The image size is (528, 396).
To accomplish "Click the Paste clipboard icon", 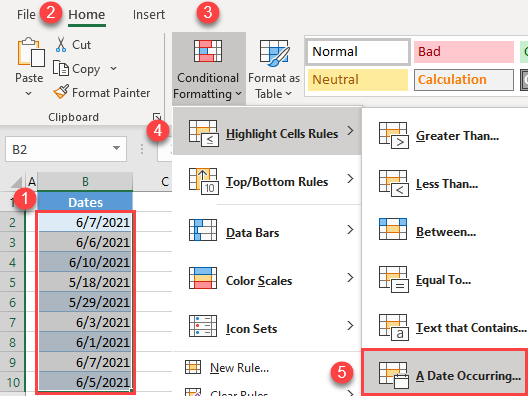I will 31,52.
